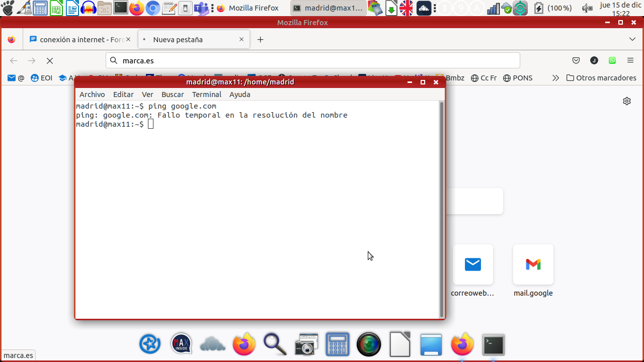Open the magnifier search app in dock
The width and height of the screenshot is (644, 362).
coord(275,345)
